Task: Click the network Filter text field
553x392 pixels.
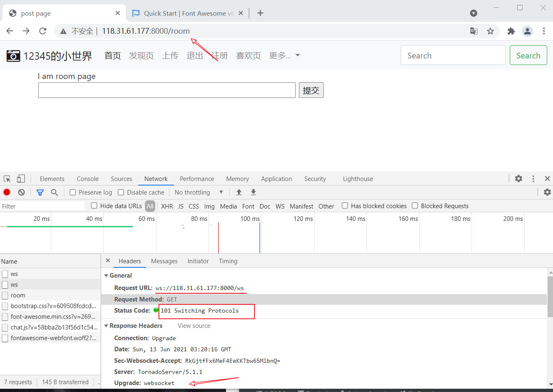Action: 42,206
